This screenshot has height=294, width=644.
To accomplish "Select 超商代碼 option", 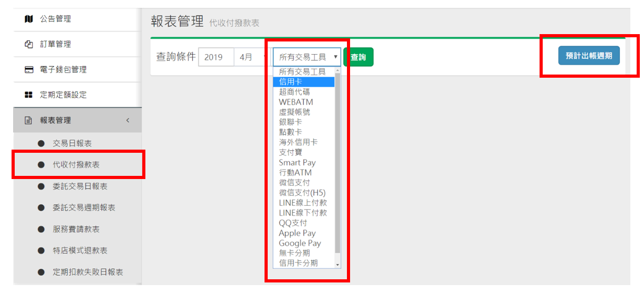I will tap(303, 92).
